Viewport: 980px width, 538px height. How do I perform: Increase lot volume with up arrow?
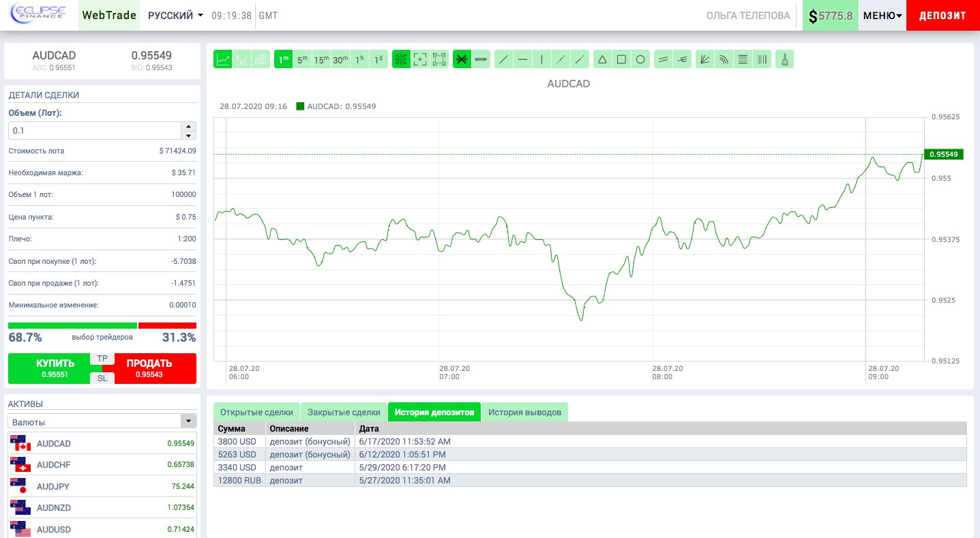click(x=189, y=126)
